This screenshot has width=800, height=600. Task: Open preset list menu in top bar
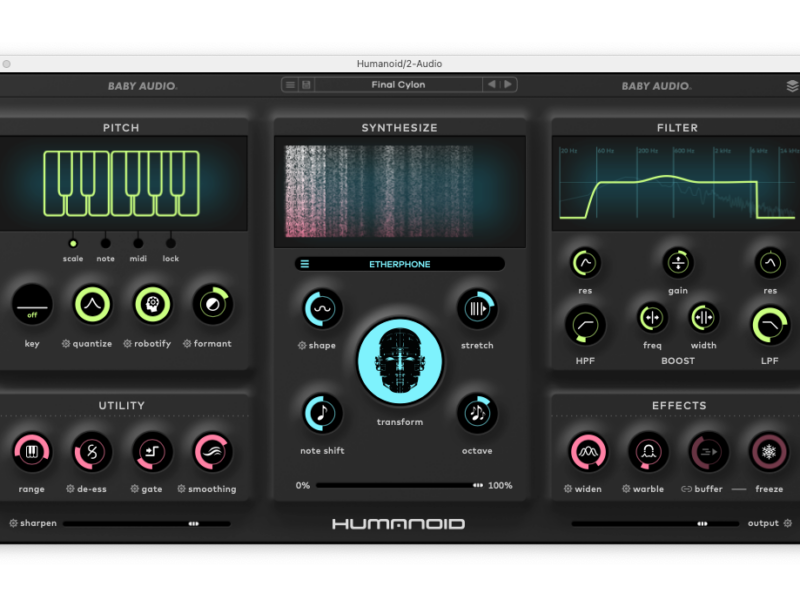pos(290,85)
